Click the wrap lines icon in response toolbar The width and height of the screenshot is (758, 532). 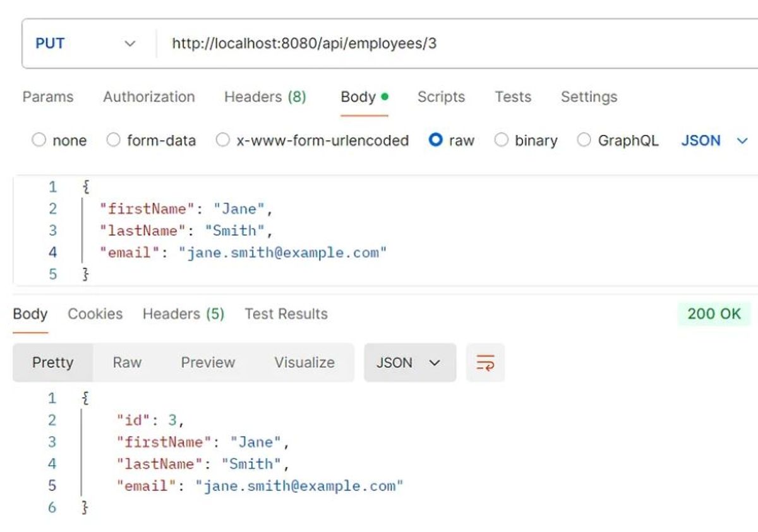pos(485,363)
